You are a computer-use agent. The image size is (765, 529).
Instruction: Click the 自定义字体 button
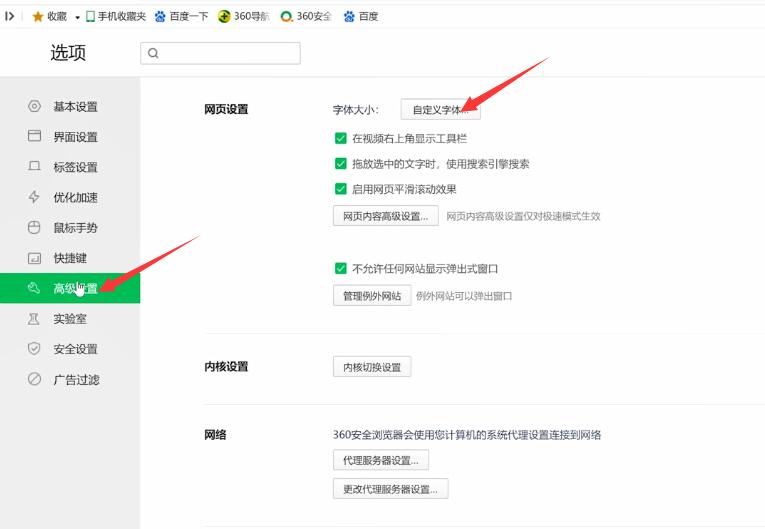(x=441, y=109)
